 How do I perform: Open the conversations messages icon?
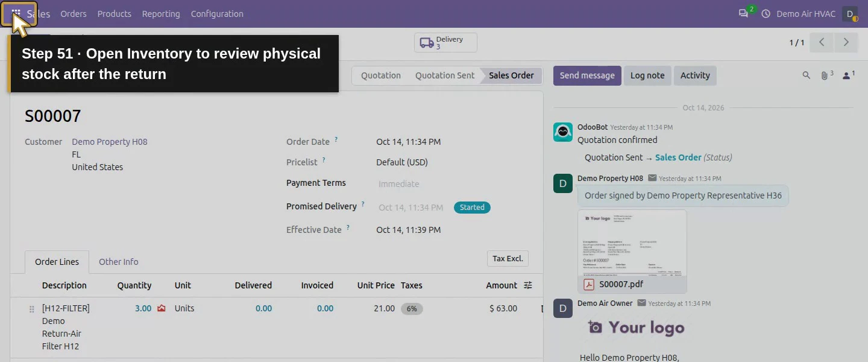pyautogui.click(x=743, y=13)
